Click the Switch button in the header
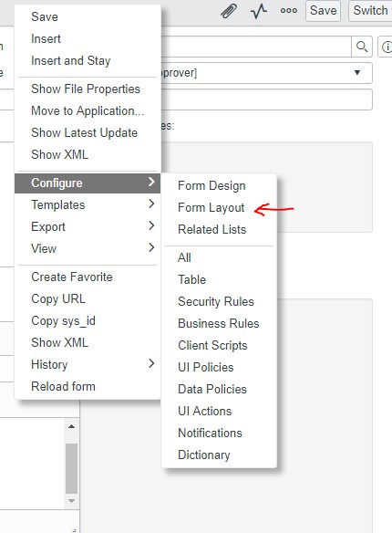392x533 pixels. [x=370, y=11]
